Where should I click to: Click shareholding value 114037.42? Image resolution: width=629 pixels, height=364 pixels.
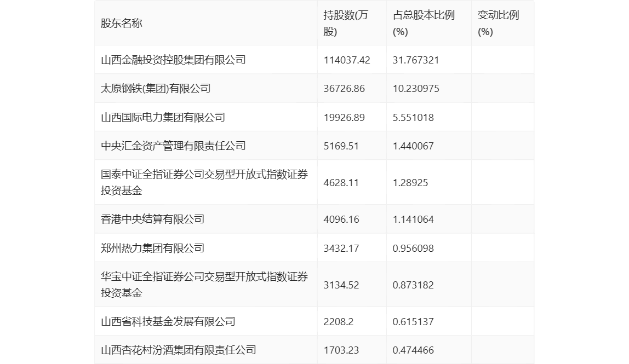347,60
